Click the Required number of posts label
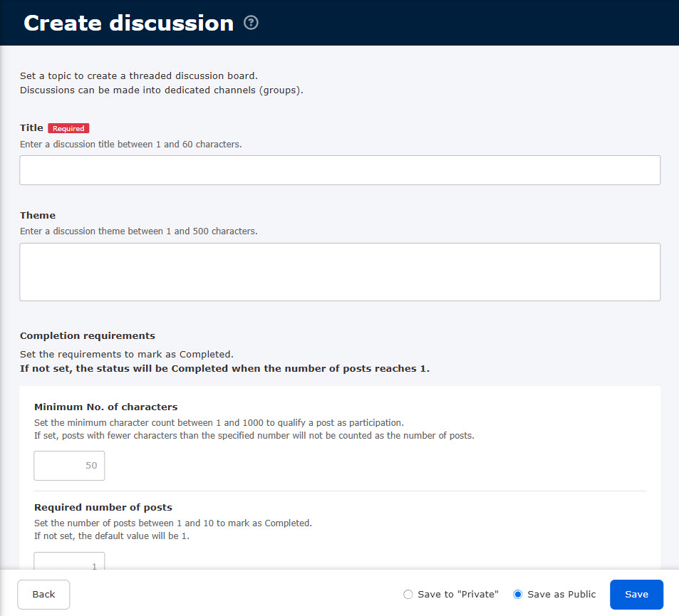Screen dimensions: 679x616 click(103, 508)
